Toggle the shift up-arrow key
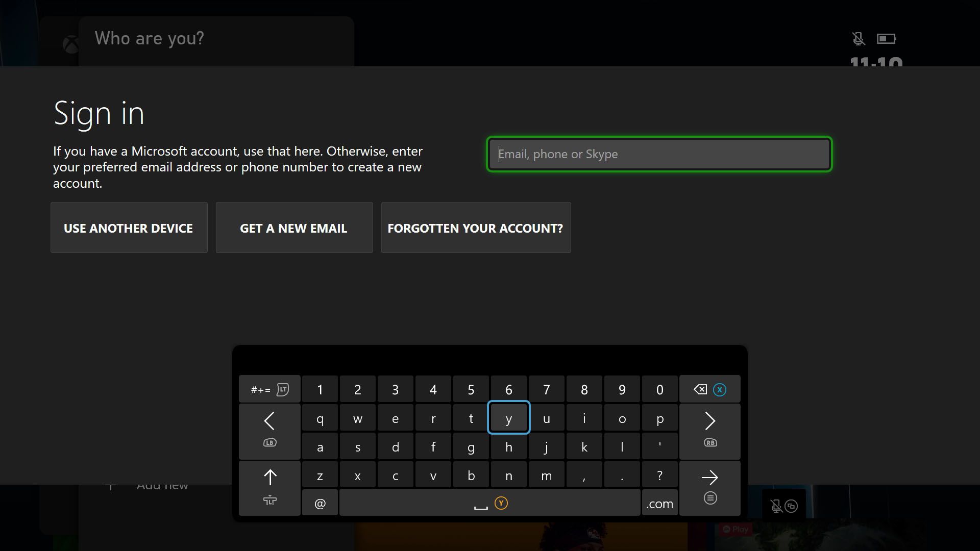Viewport: 980px width, 551px height. pyautogui.click(x=269, y=488)
